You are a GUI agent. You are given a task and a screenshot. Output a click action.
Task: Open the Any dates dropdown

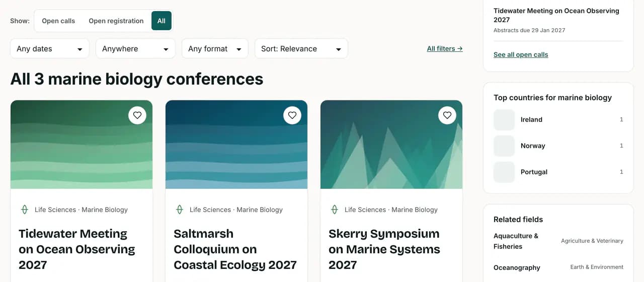point(50,49)
